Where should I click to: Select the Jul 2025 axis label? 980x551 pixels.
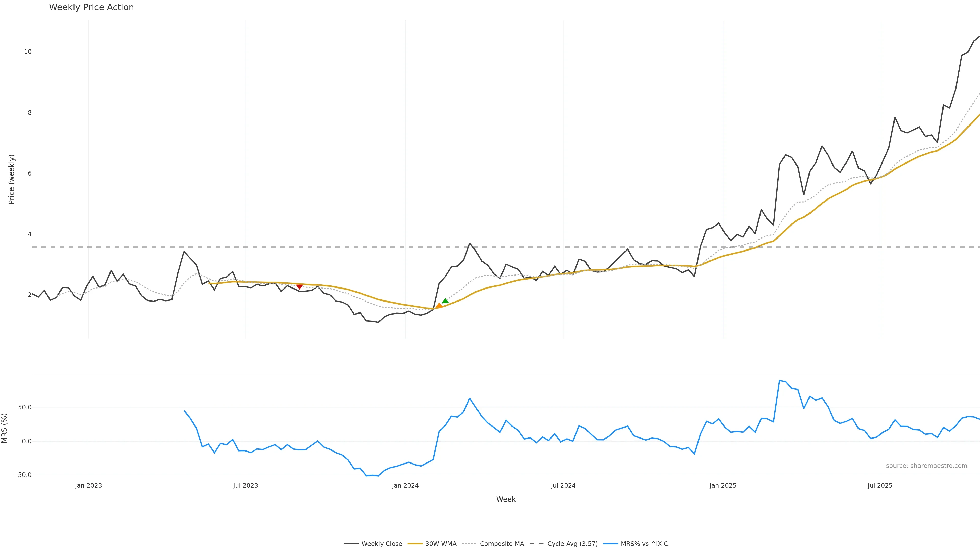(880, 486)
